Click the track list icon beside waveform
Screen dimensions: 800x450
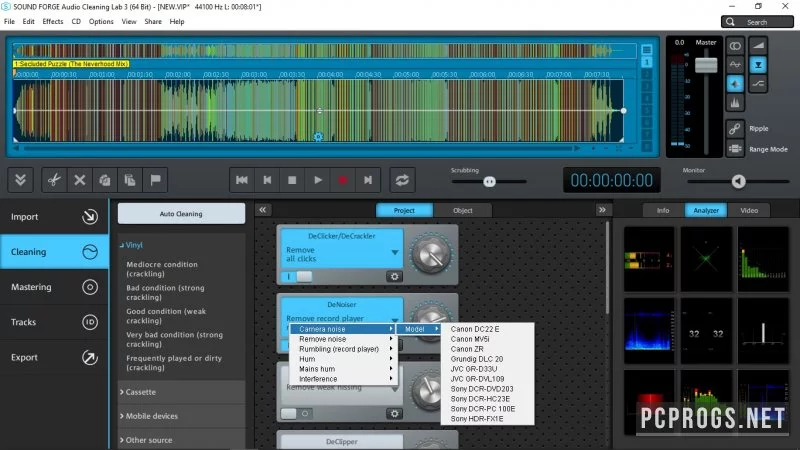(646, 49)
